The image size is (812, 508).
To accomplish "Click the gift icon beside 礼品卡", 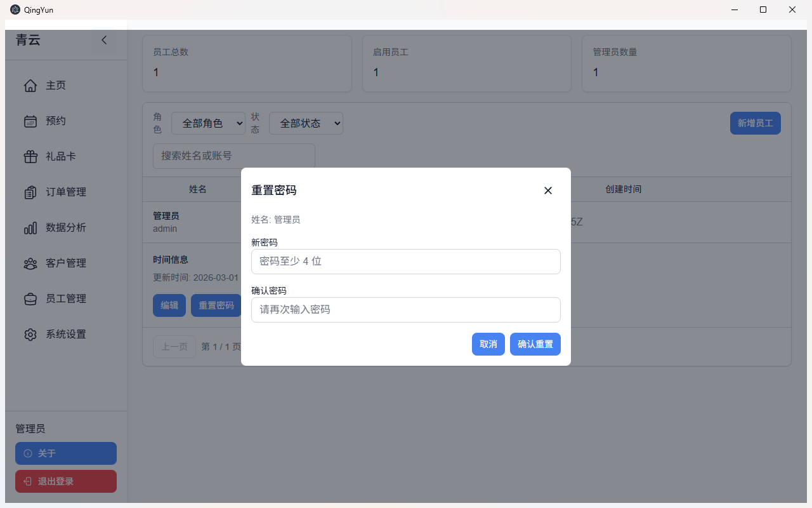I will [x=30, y=156].
